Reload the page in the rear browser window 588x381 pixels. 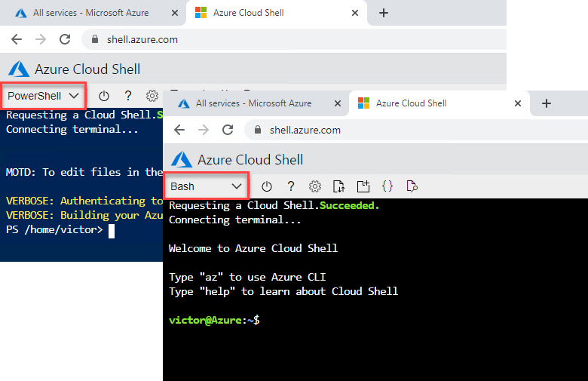65,39
